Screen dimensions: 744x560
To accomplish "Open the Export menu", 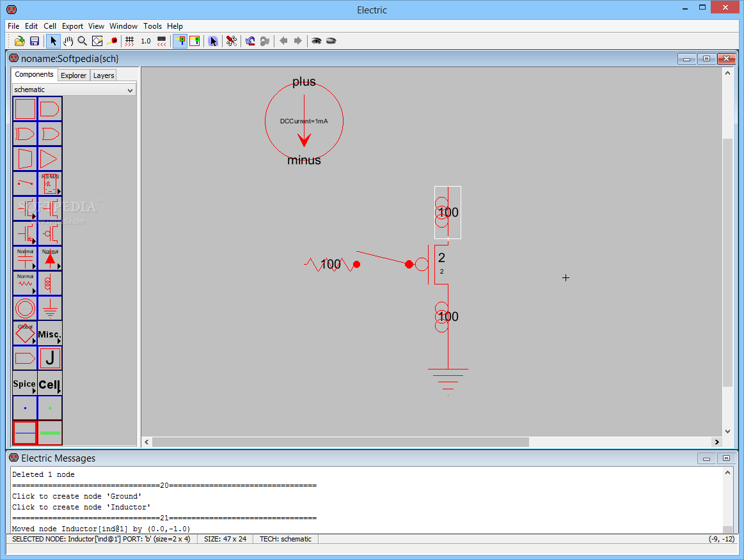I will pyautogui.click(x=72, y=26).
